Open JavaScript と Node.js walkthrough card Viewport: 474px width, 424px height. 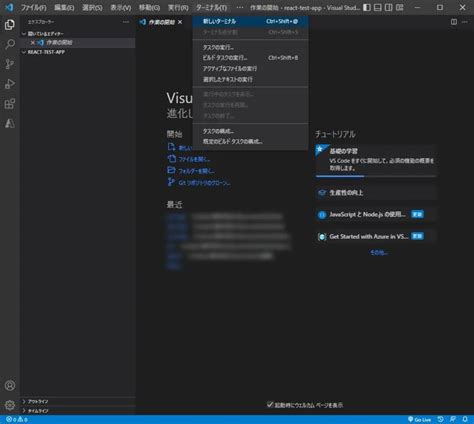pos(376,214)
